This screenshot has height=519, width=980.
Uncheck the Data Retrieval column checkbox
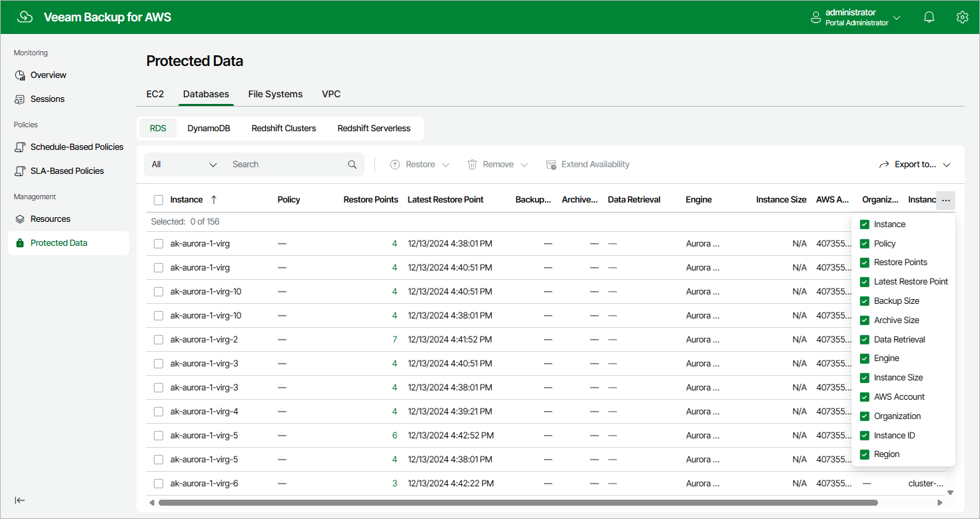(x=865, y=340)
